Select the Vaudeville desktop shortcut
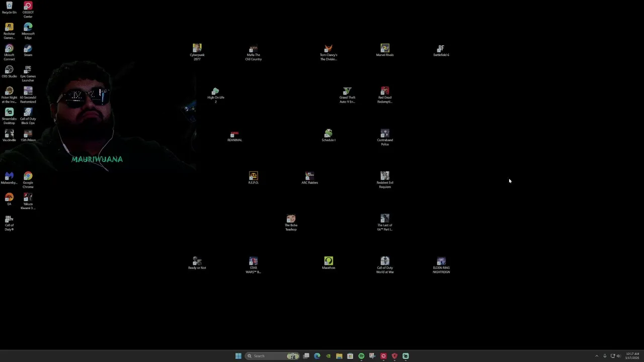The width and height of the screenshot is (644, 362). [9, 135]
